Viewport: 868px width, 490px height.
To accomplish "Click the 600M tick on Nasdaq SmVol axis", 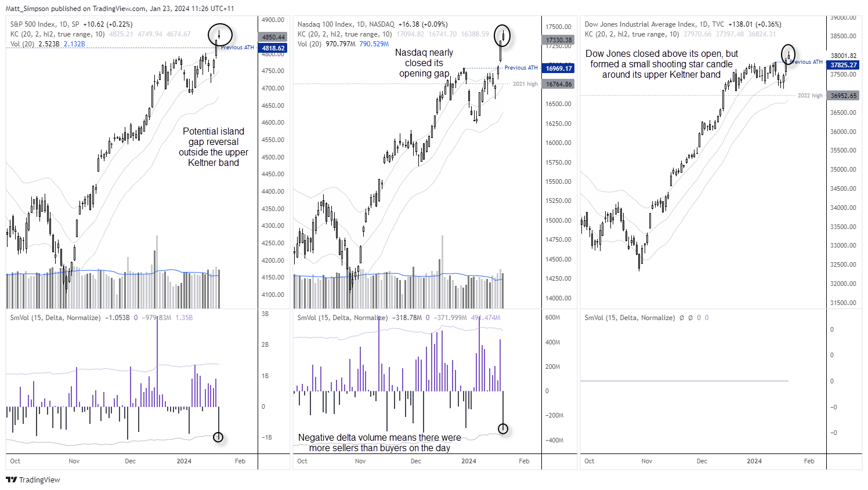I will tap(553, 318).
